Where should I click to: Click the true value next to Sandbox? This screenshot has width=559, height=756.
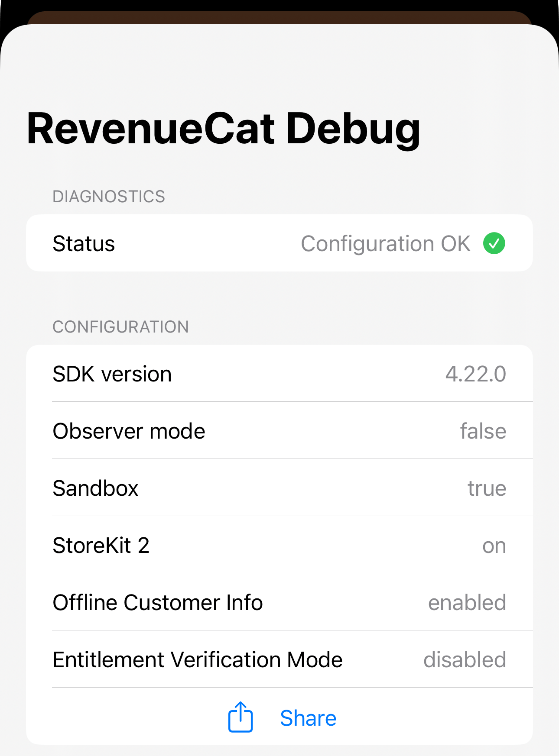[x=487, y=488]
